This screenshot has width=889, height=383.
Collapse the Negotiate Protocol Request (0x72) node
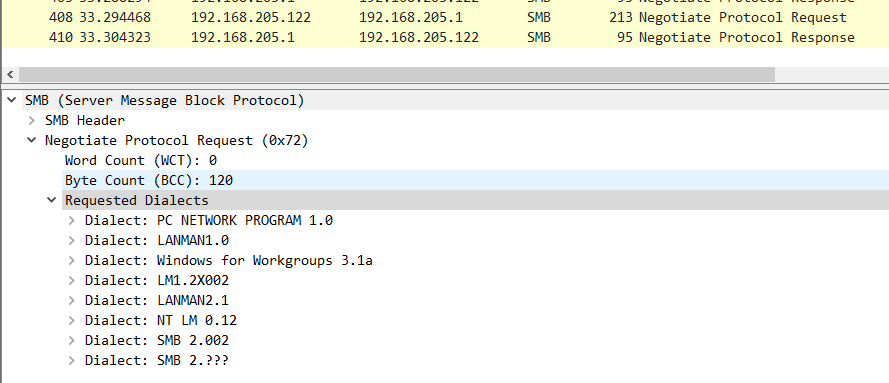tap(32, 140)
